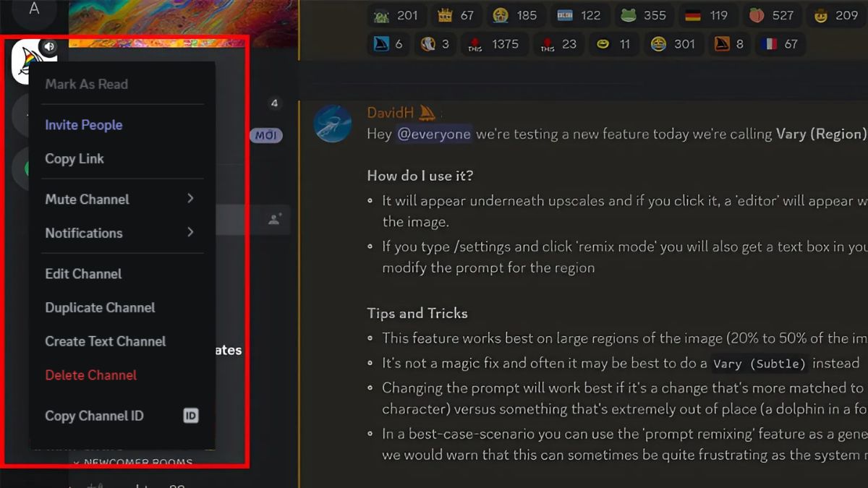868x488 pixels.
Task: Click the @everyone mention
Action: (x=433, y=134)
